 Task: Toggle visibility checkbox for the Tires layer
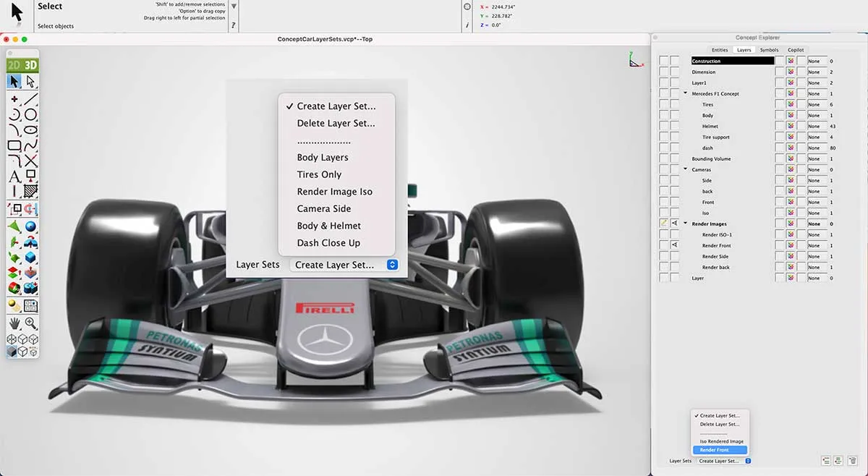tap(662, 104)
